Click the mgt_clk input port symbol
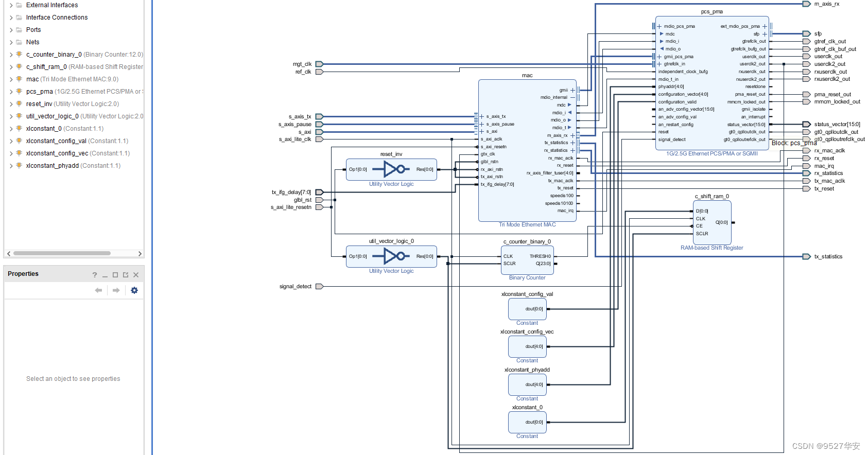 tap(319, 64)
